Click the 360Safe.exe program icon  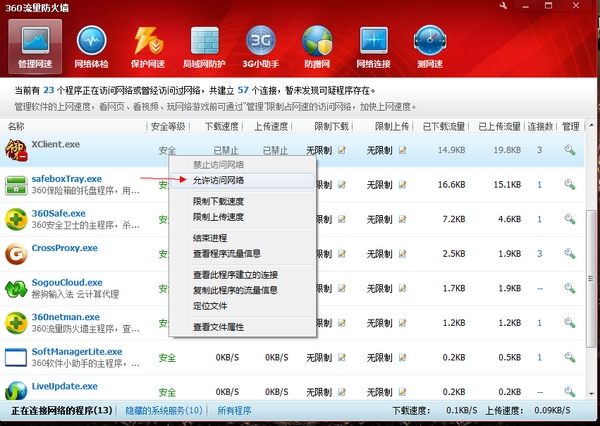(x=16, y=219)
